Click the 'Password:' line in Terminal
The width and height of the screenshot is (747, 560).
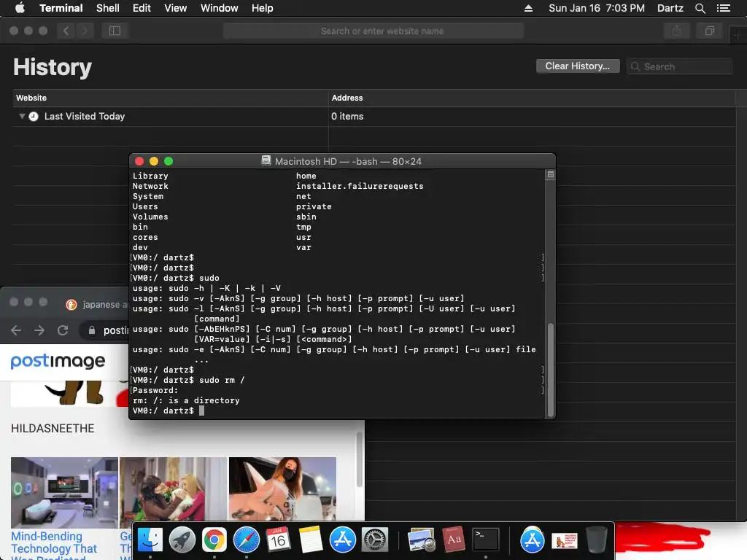[x=155, y=391]
